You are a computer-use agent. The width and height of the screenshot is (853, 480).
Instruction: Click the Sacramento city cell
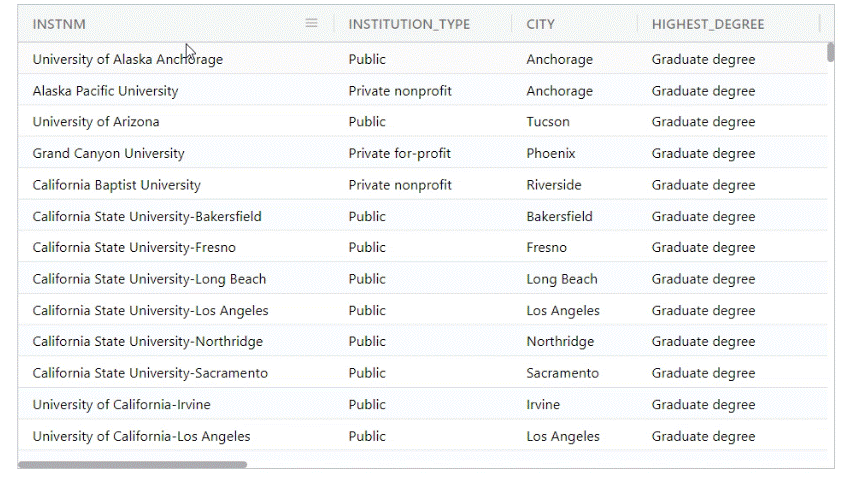click(562, 373)
